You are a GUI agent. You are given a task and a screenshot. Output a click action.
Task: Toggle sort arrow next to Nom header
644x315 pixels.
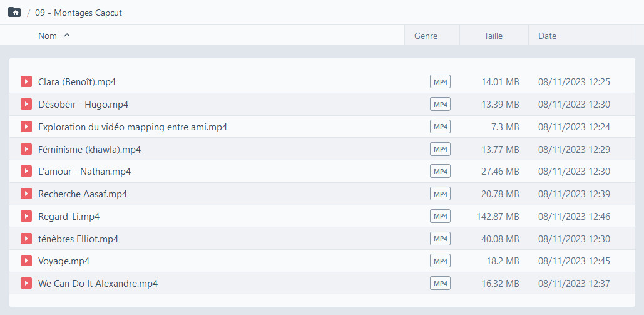[67, 36]
